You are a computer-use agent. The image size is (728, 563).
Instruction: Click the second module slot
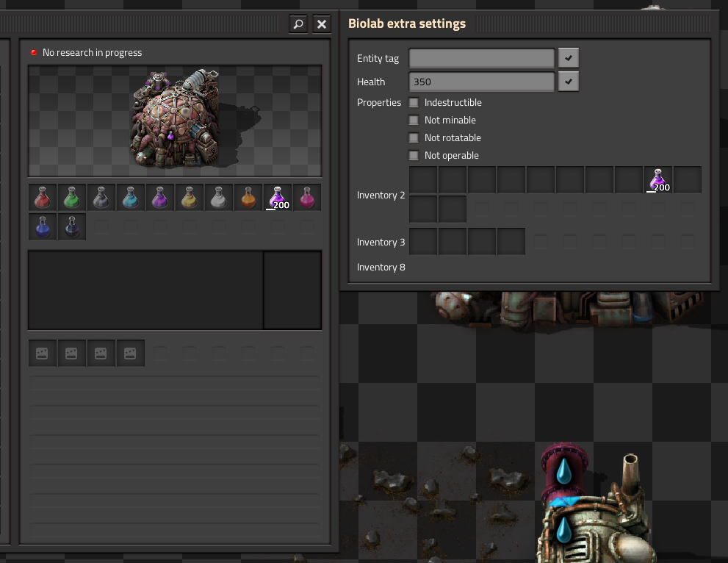click(x=71, y=354)
